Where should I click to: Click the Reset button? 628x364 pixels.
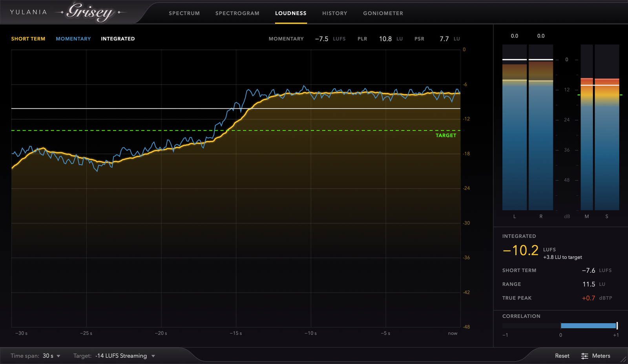[562, 356]
